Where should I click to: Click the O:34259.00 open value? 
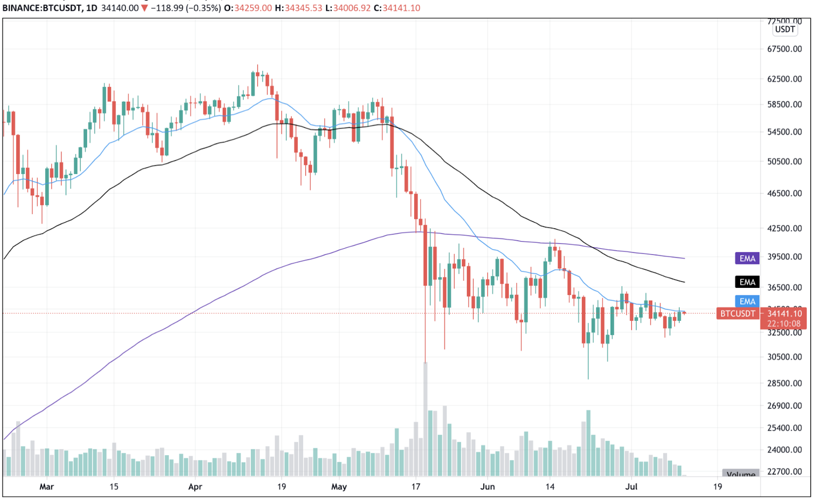[x=248, y=8]
